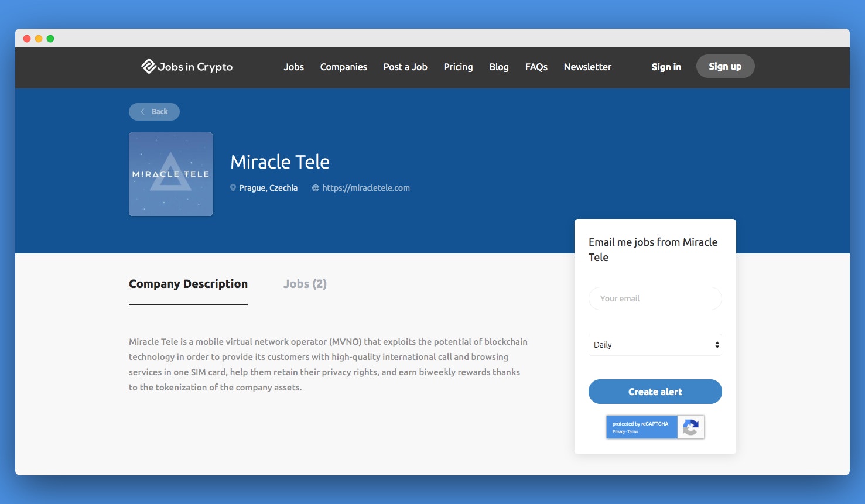Focus the Your email input field
Viewport: 865px width, 504px height.
coord(655,299)
